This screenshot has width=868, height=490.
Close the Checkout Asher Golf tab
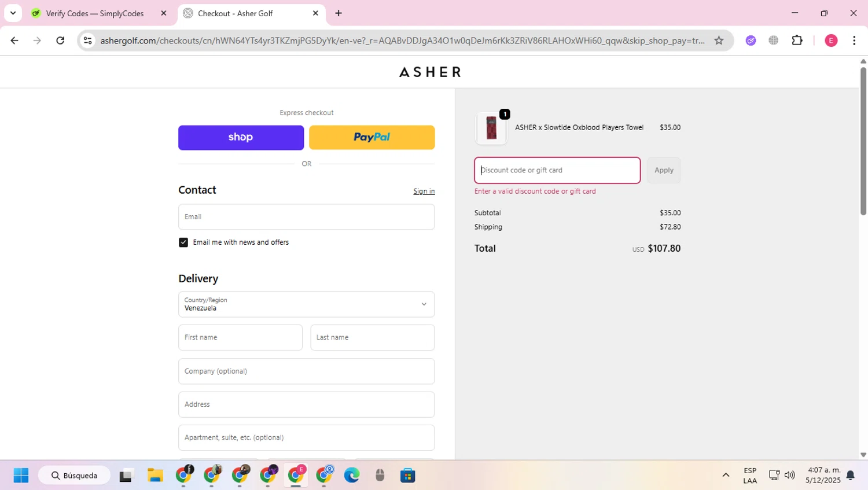point(315,13)
